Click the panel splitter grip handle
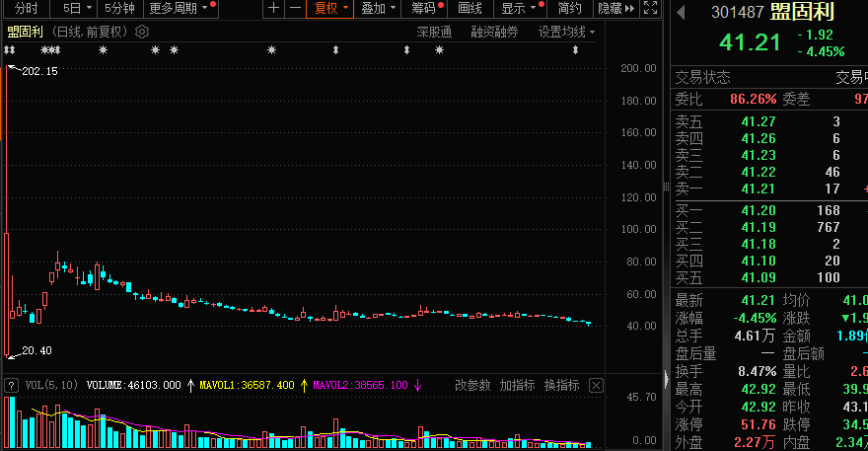 click(x=666, y=187)
